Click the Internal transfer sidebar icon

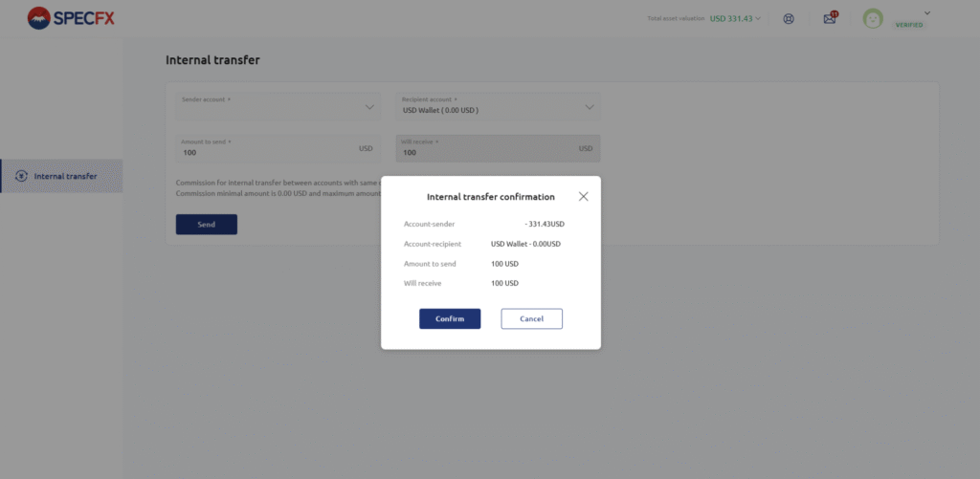(x=21, y=176)
